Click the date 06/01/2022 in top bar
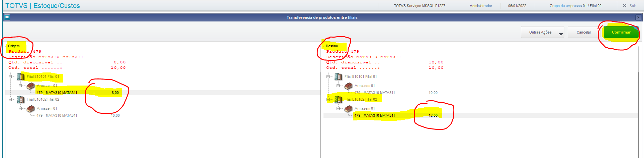This screenshot has height=158, width=644. (517, 6)
